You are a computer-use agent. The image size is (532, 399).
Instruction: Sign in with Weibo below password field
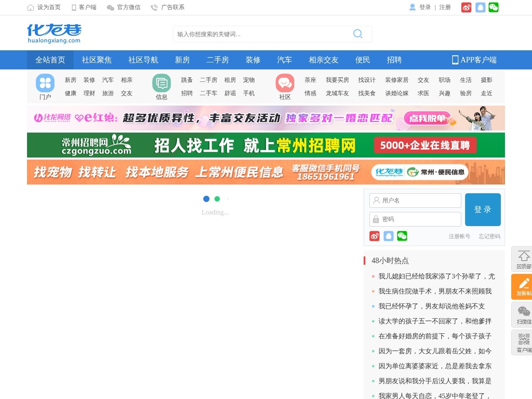pos(374,236)
